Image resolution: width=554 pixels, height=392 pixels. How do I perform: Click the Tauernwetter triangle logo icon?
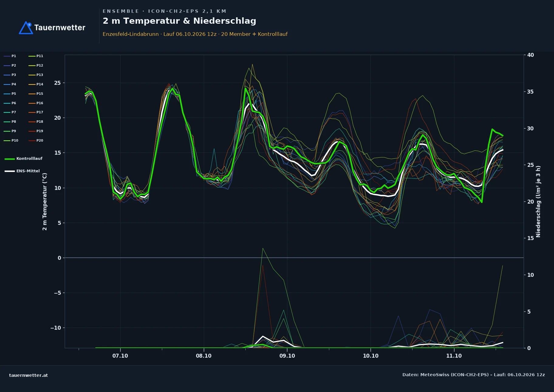pos(26,28)
